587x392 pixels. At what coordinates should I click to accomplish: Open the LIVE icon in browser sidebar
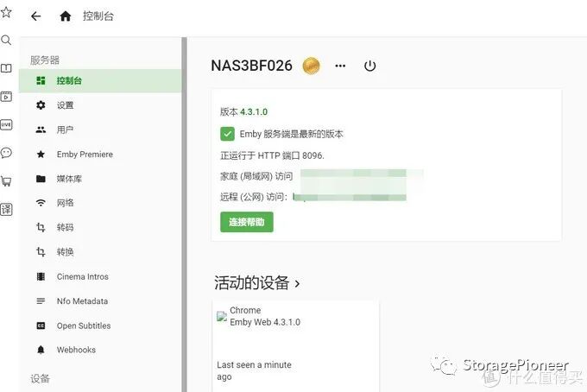click(6, 124)
